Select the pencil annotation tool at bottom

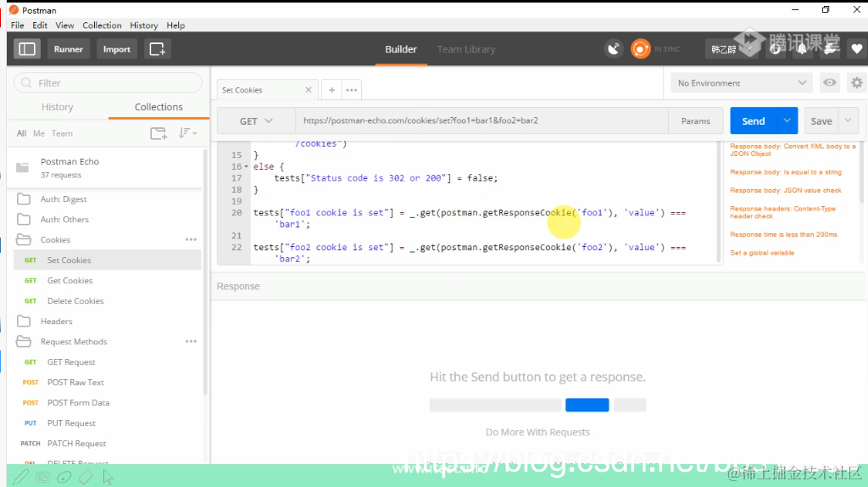21,477
